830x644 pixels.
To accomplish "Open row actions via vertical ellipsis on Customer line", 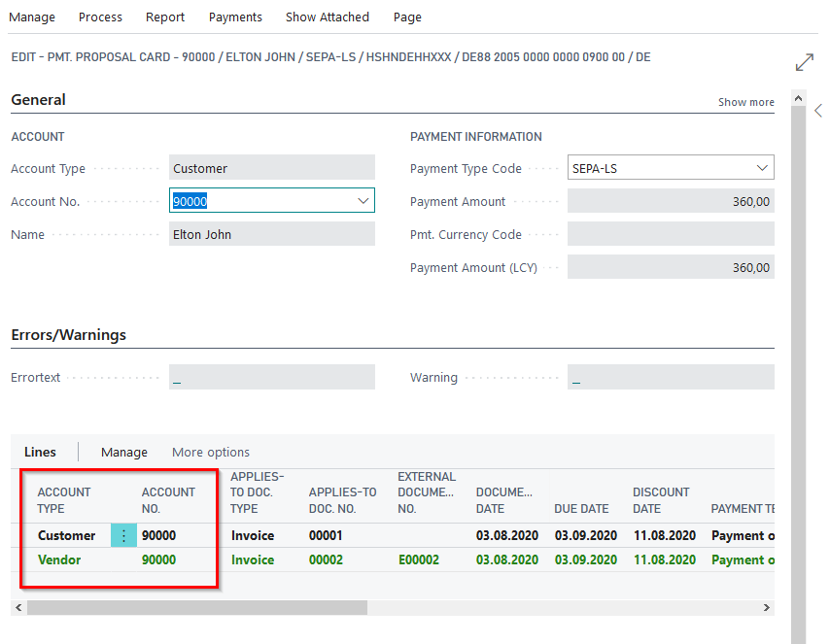I will (121, 535).
